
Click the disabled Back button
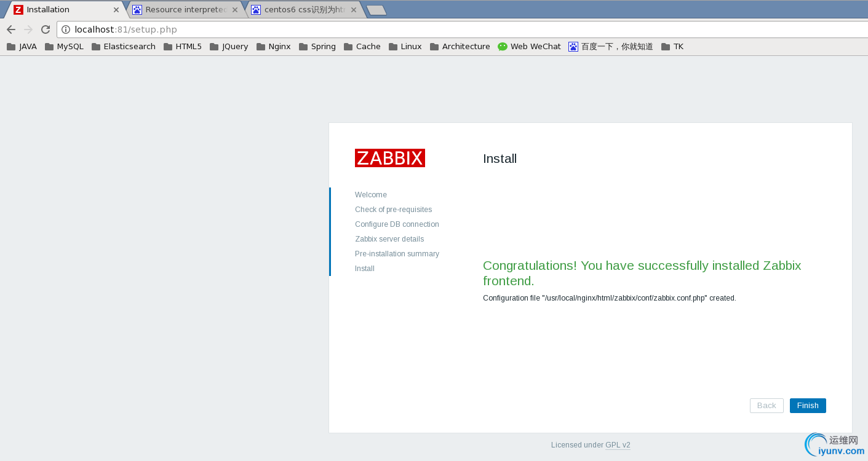766,406
